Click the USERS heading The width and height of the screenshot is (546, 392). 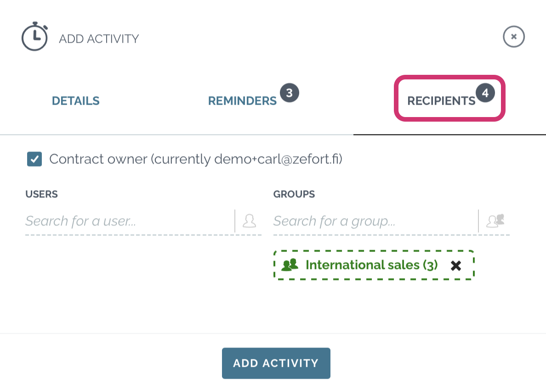pos(41,194)
